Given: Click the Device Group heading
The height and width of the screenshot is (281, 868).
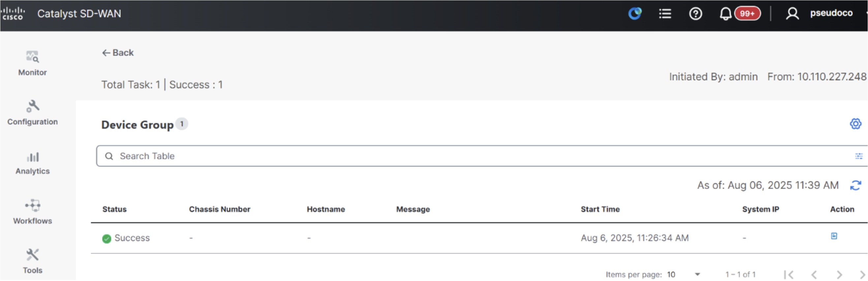Looking at the screenshot, I should [x=138, y=125].
